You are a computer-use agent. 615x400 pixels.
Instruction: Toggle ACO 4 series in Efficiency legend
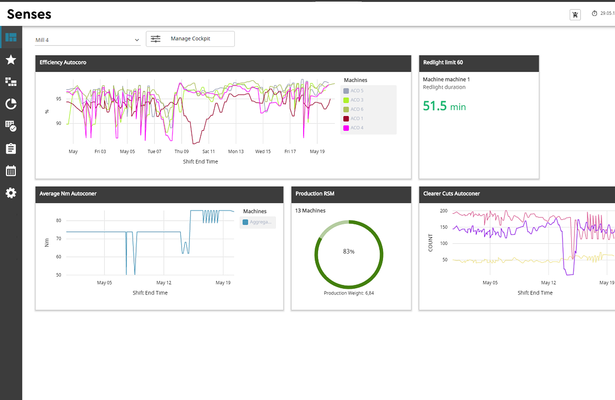coord(354,128)
